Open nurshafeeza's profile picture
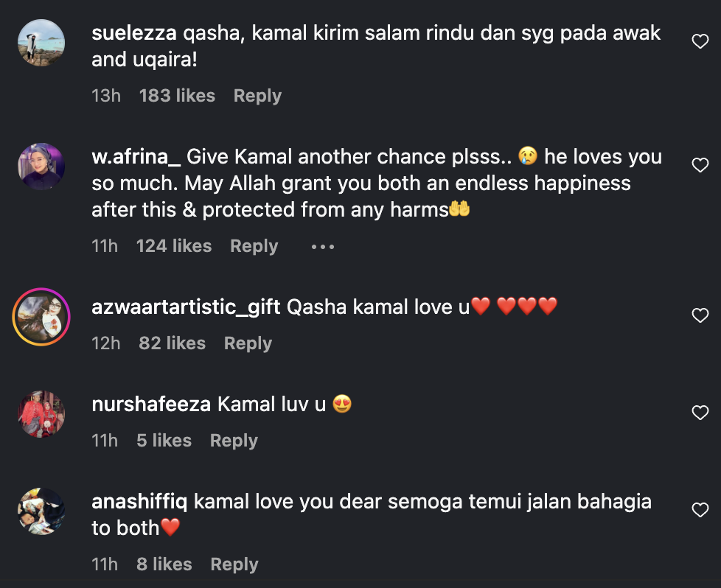Screen dimensions: 721x588 tap(41, 414)
